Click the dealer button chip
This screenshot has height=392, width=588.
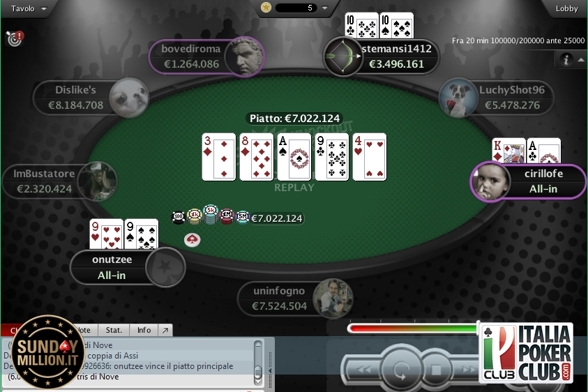click(192, 240)
